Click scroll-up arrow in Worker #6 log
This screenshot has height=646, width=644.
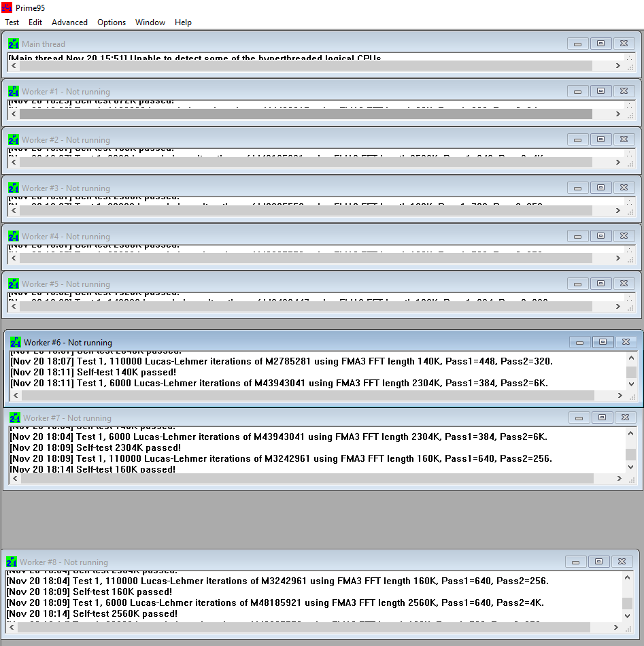tap(631, 358)
